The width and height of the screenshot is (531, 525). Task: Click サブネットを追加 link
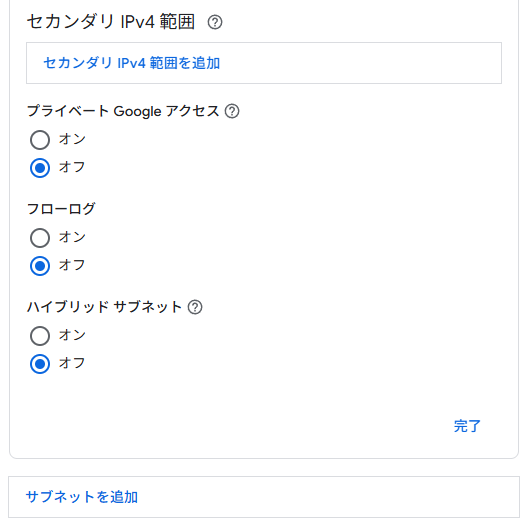(x=82, y=497)
